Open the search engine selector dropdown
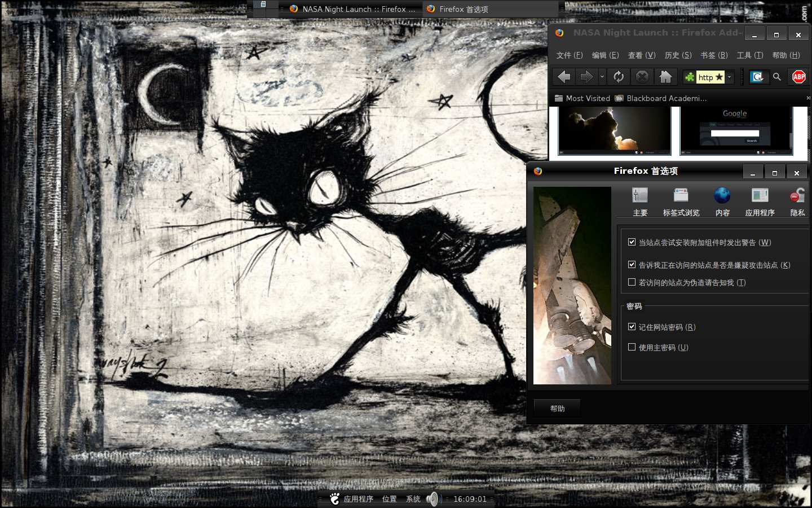 click(x=758, y=77)
